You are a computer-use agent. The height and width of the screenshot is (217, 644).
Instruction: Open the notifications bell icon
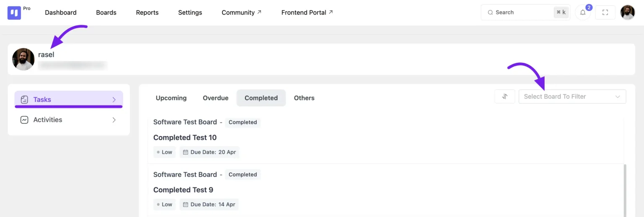[x=583, y=13]
